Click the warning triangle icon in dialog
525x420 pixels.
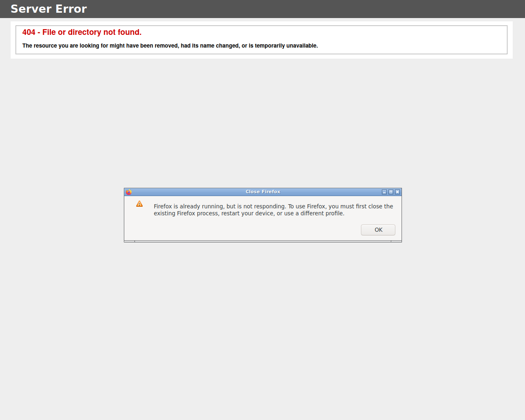[x=139, y=204]
